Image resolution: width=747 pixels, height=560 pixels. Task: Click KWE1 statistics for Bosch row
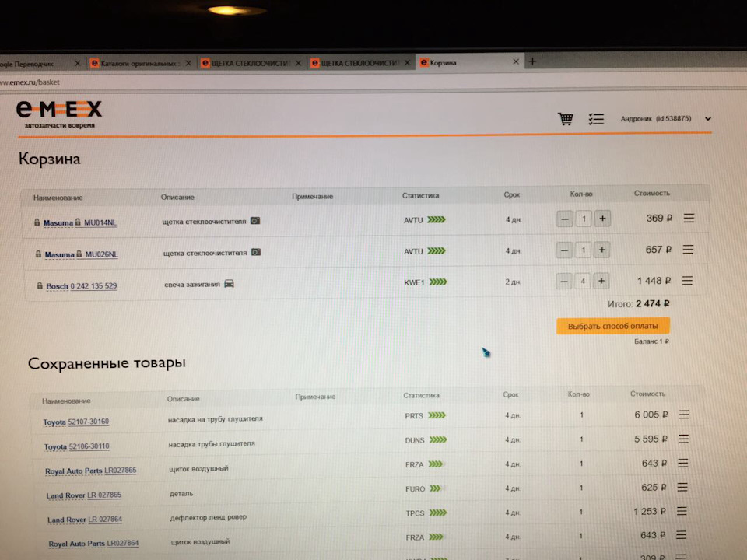pyautogui.click(x=426, y=282)
